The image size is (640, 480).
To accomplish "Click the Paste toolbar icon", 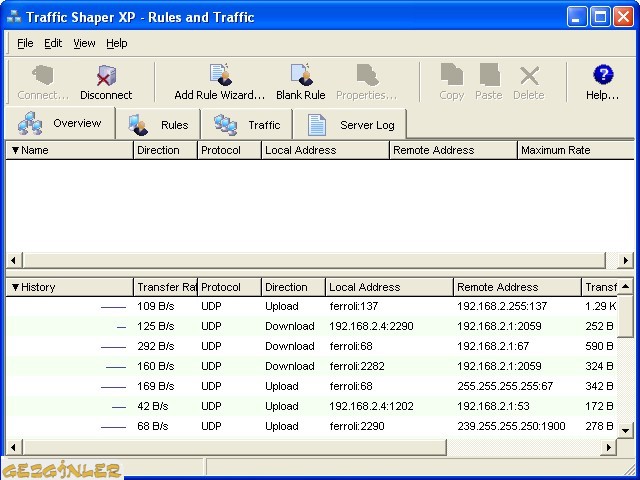I will [489, 82].
